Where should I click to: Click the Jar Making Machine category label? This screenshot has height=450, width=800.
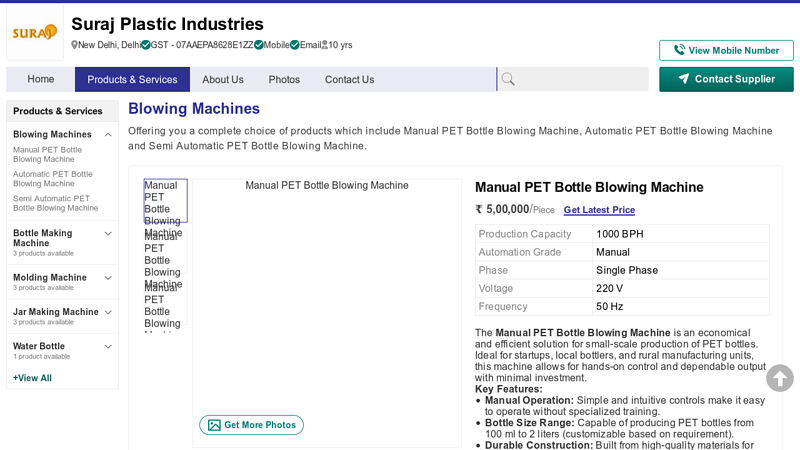coord(56,312)
